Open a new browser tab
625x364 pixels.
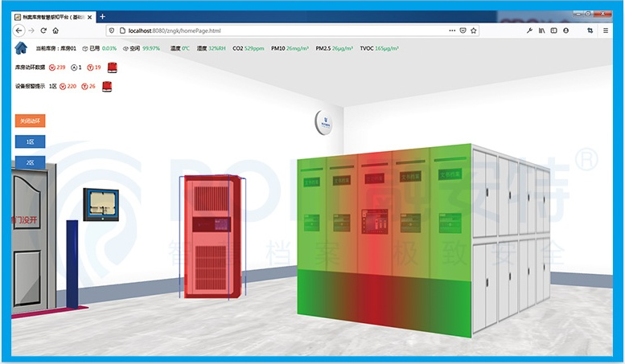(102, 17)
